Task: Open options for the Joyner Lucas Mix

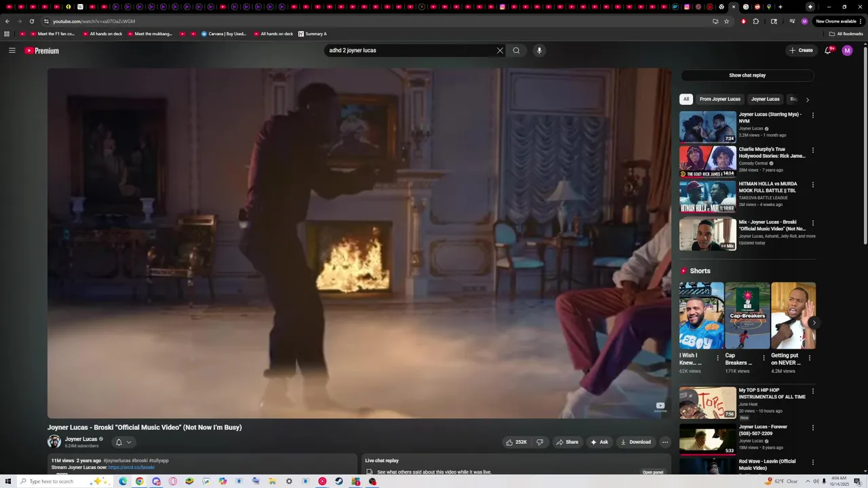Action: pyautogui.click(x=812, y=223)
